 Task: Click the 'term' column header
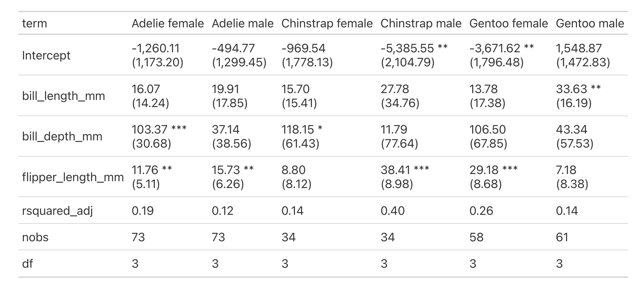click(34, 23)
